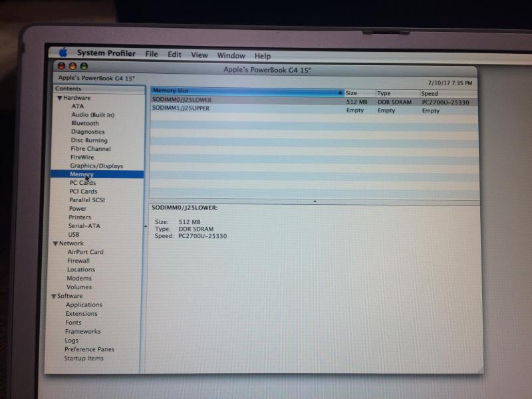Collapse the Software section
The image size is (532, 399).
[54, 296]
